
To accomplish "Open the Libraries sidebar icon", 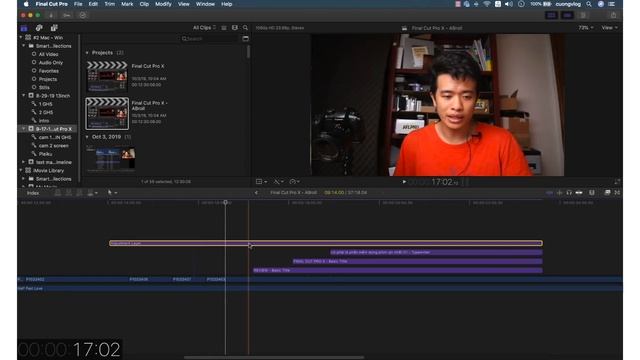I will click(x=24, y=28).
